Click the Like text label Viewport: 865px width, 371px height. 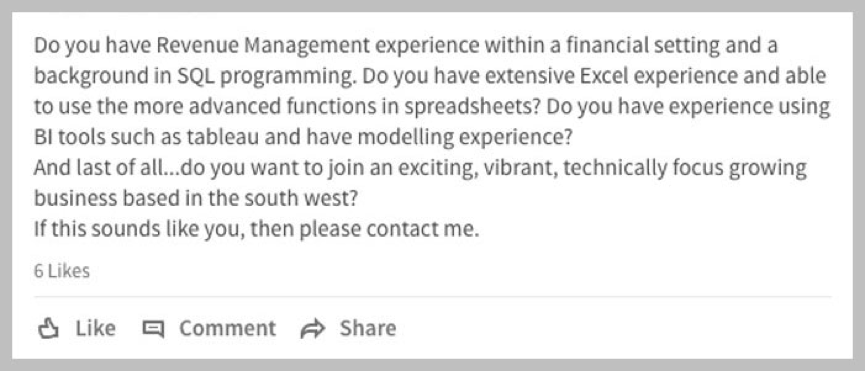95,328
